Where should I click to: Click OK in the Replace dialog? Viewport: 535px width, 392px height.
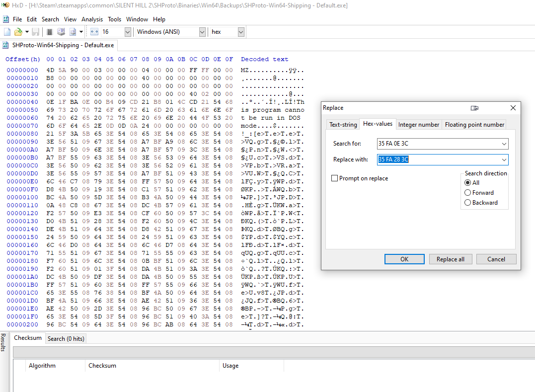[404, 259]
